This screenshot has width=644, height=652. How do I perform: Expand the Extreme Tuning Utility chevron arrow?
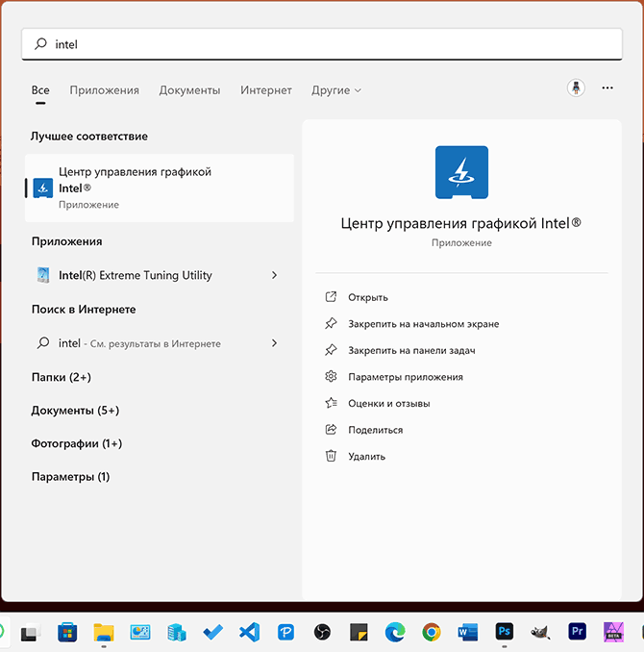(x=274, y=275)
